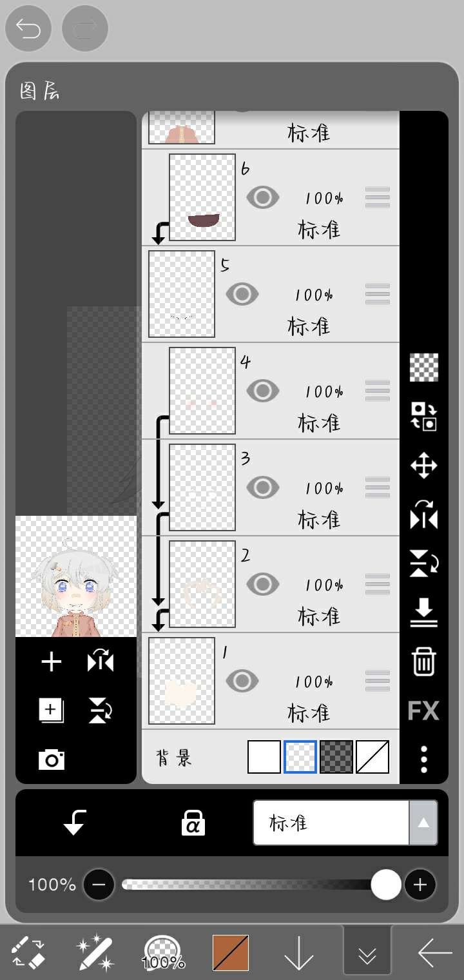Open the brown color swatch
The image size is (464, 980).
click(231, 953)
